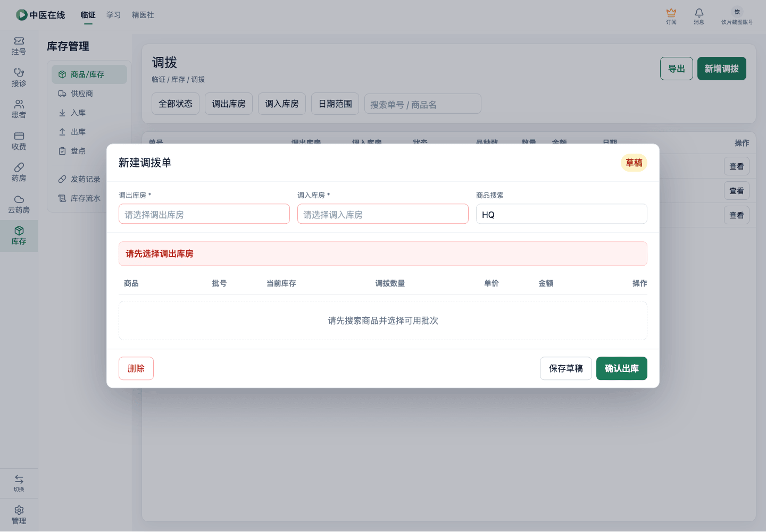The width and height of the screenshot is (766, 532).
Task: Open 管理 gear settings
Action: tap(19, 515)
